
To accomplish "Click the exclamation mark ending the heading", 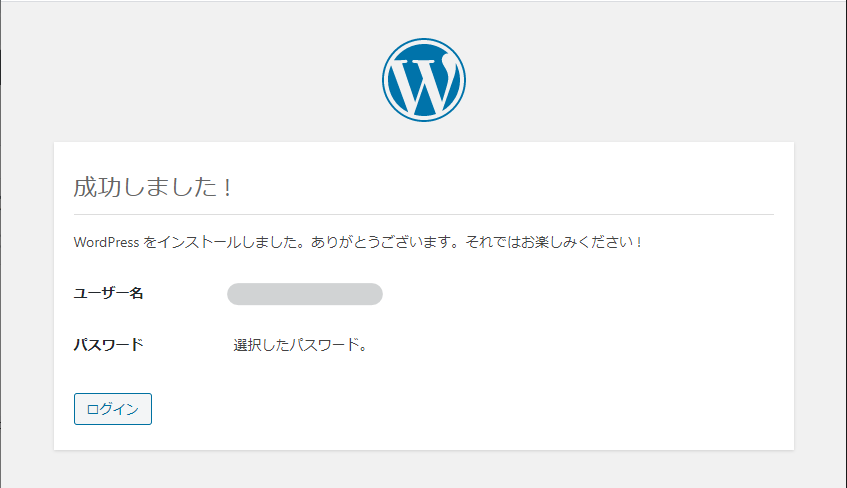I will 227,188.
